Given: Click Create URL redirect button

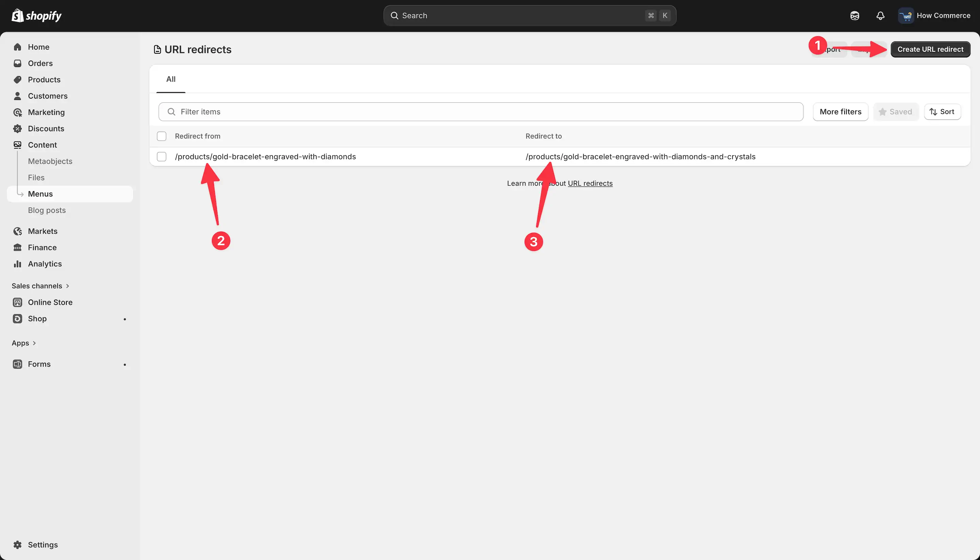Looking at the screenshot, I should point(930,49).
